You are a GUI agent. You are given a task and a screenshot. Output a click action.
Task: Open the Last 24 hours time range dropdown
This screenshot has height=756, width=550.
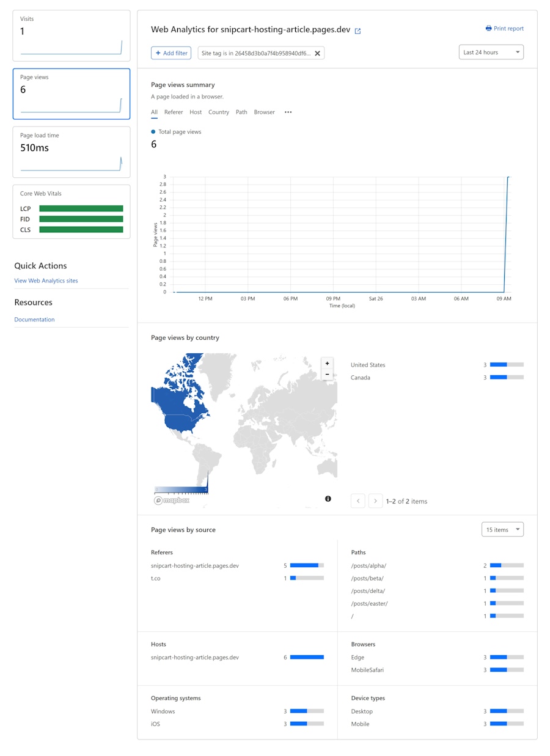pyautogui.click(x=491, y=53)
